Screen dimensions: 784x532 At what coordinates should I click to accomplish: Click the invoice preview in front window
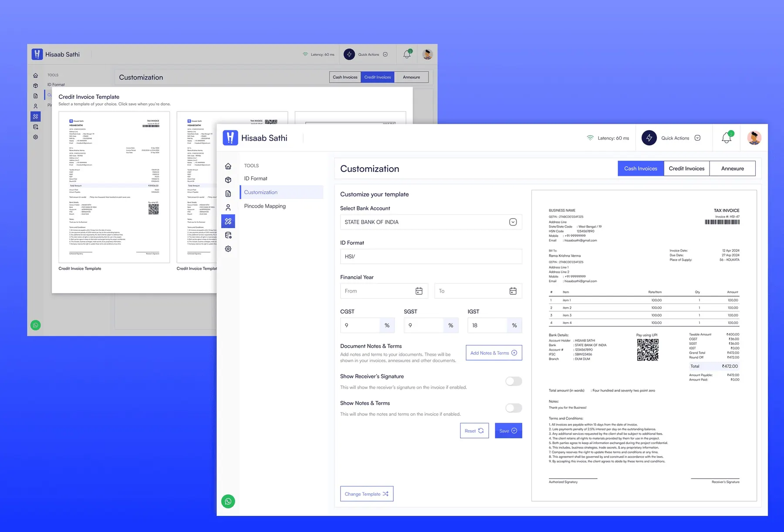(644, 346)
